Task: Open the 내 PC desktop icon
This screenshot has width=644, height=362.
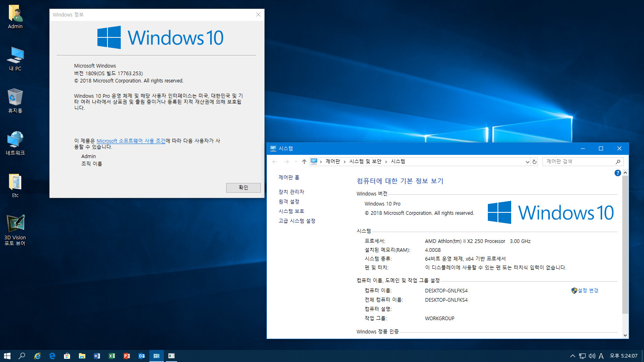Action: (15, 59)
